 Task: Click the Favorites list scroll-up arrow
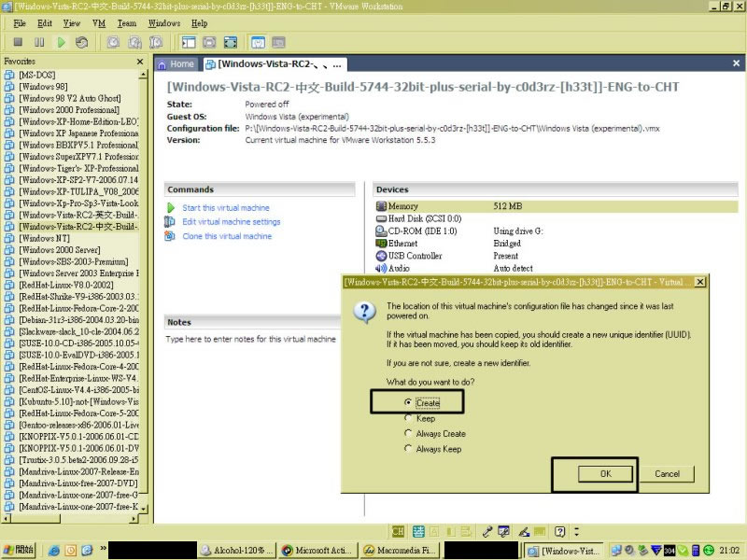coord(143,75)
